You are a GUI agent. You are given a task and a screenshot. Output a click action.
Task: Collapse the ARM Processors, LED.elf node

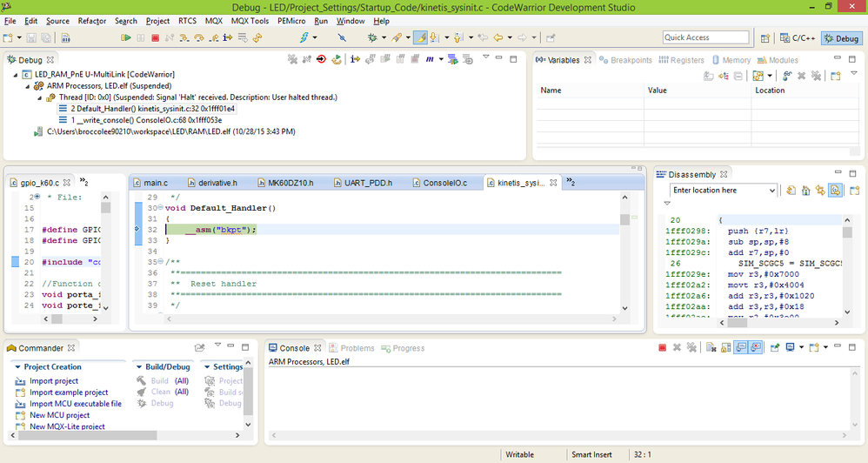coord(28,86)
